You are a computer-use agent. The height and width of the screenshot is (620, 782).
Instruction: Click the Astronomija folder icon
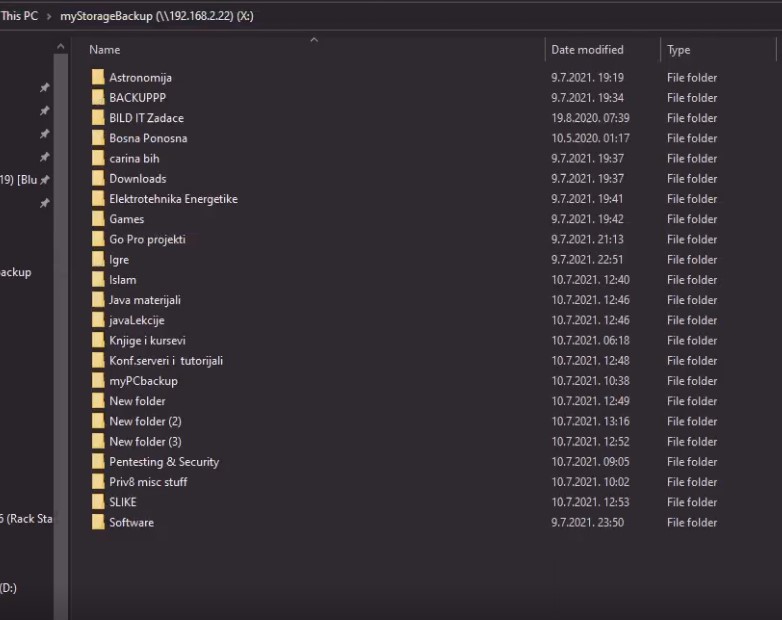click(x=98, y=77)
